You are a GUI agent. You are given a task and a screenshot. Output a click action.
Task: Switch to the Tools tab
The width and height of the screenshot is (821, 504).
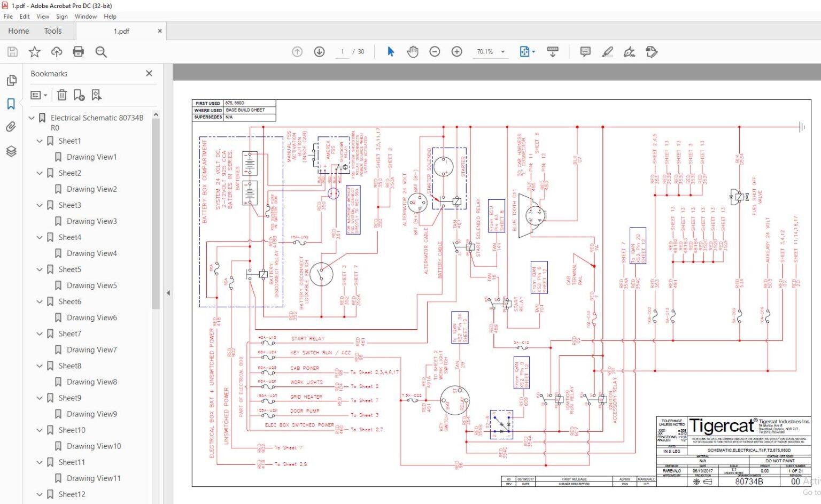click(53, 31)
